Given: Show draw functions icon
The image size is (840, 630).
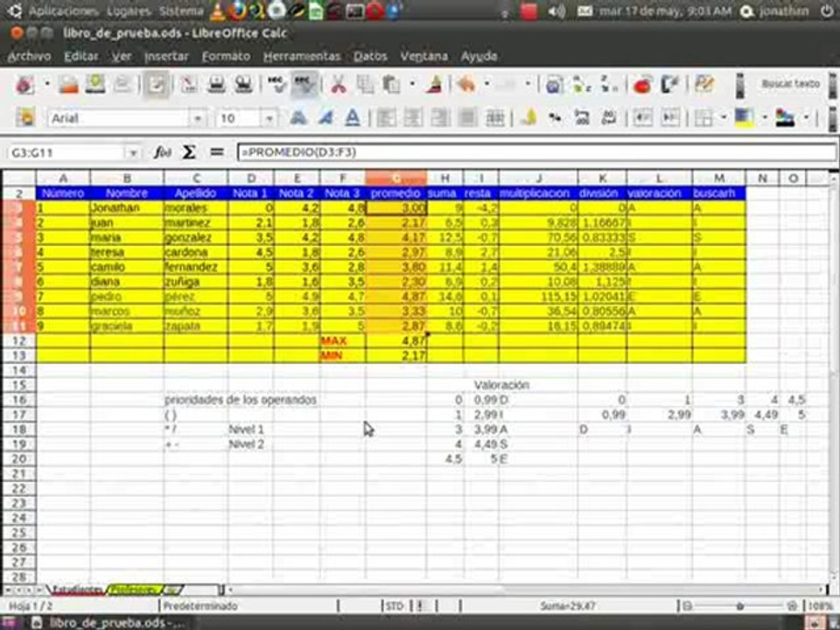Looking at the screenshot, I should point(669,84).
